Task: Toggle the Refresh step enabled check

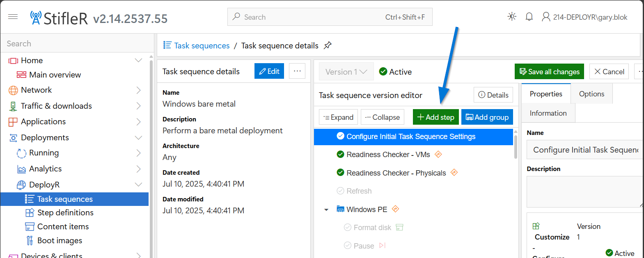Action: click(340, 191)
